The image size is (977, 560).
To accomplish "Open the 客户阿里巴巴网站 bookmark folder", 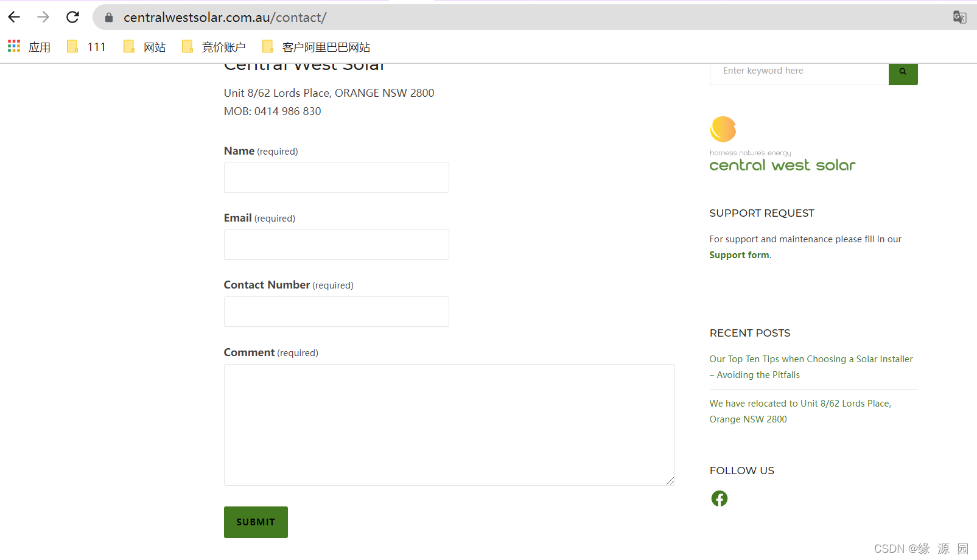I will pyautogui.click(x=316, y=47).
